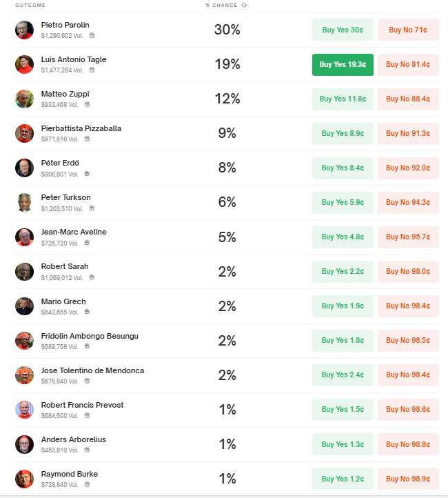Select Buy Yes 30¢ for Pietro Parolin

[x=343, y=30]
